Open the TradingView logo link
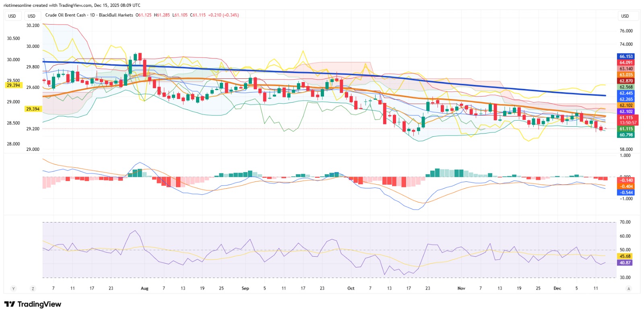Viewport: 644px width, 315px height. pyautogui.click(x=33, y=304)
